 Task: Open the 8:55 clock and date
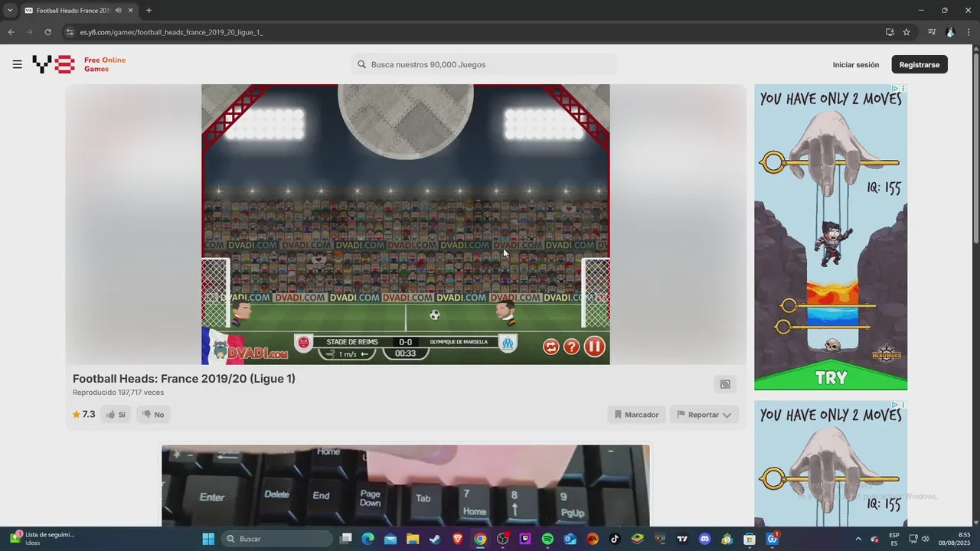[954, 539]
